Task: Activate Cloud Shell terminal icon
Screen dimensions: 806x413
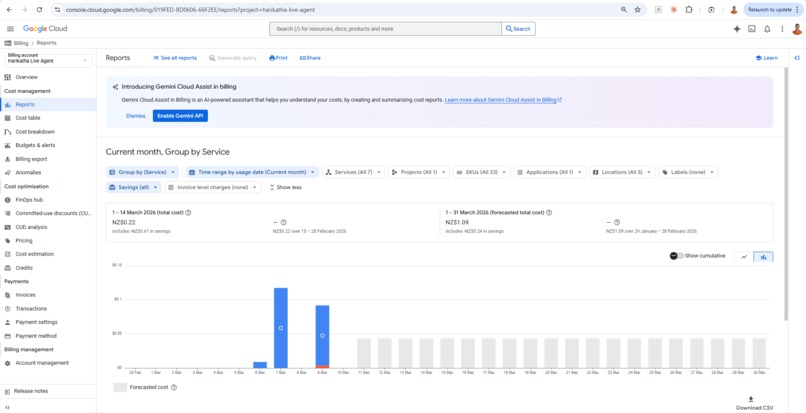Action: coord(752,29)
